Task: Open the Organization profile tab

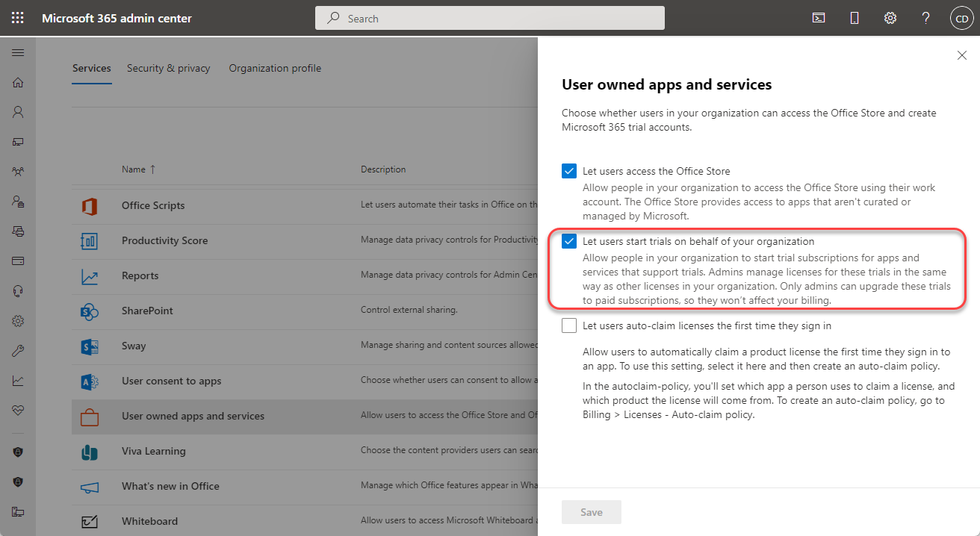Action: pyautogui.click(x=275, y=68)
